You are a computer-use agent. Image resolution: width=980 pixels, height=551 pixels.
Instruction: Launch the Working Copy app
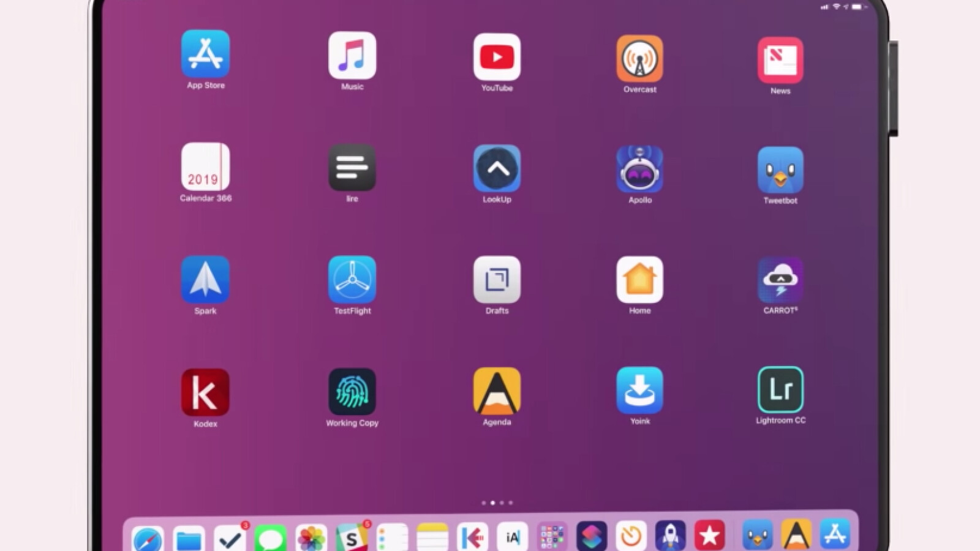[352, 392]
